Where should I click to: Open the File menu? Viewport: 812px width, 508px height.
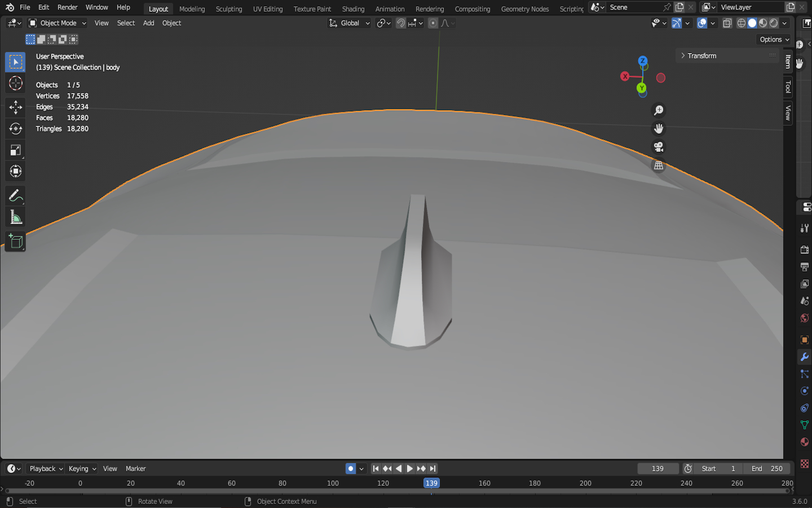pos(25,7)
